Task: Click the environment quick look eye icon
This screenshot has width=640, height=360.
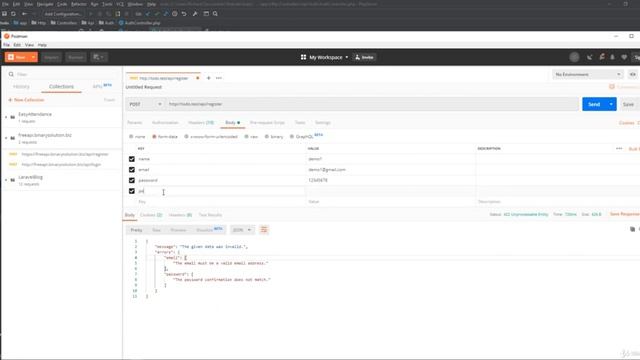Action: (x=632, y=74)
